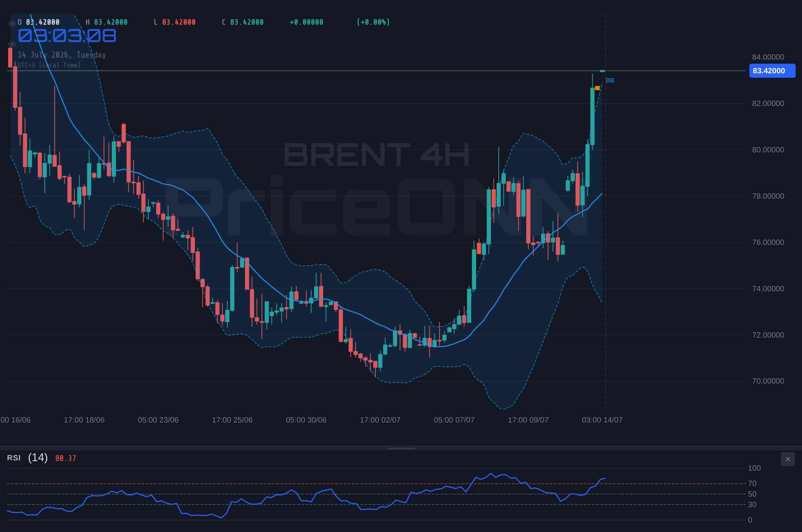This screenshot has width=802, height=532.
Task: Click the Close value 83.42000
Action: pos(247,22)
